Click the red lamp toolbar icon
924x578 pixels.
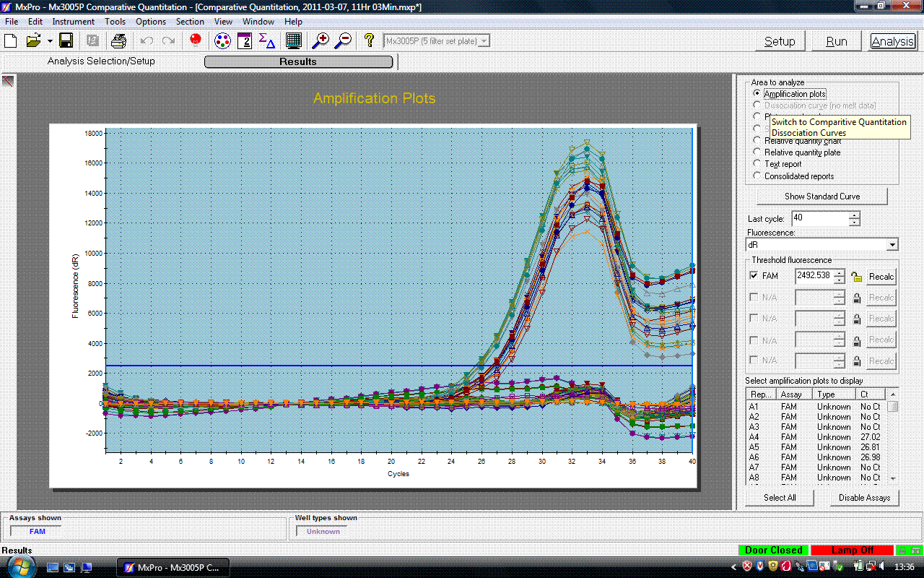tap(195, 40)
